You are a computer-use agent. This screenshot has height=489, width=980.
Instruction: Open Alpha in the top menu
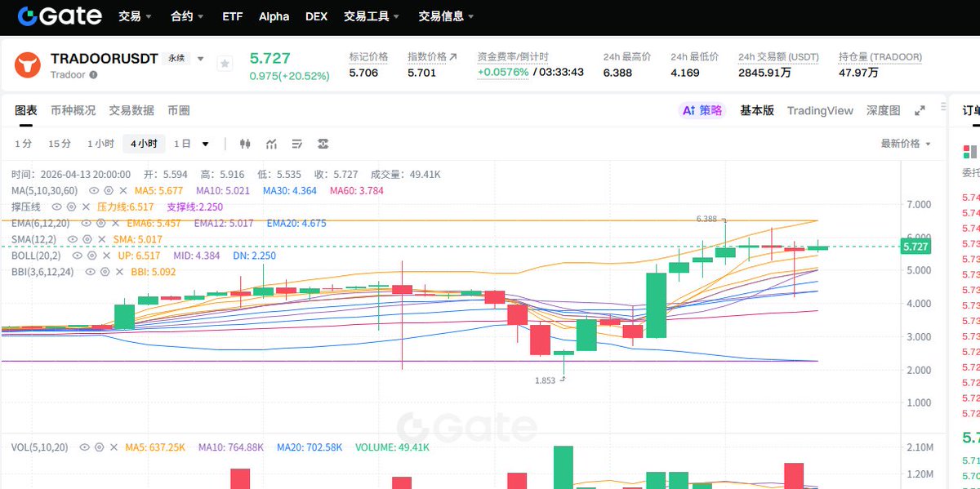[x=274, y=16]
